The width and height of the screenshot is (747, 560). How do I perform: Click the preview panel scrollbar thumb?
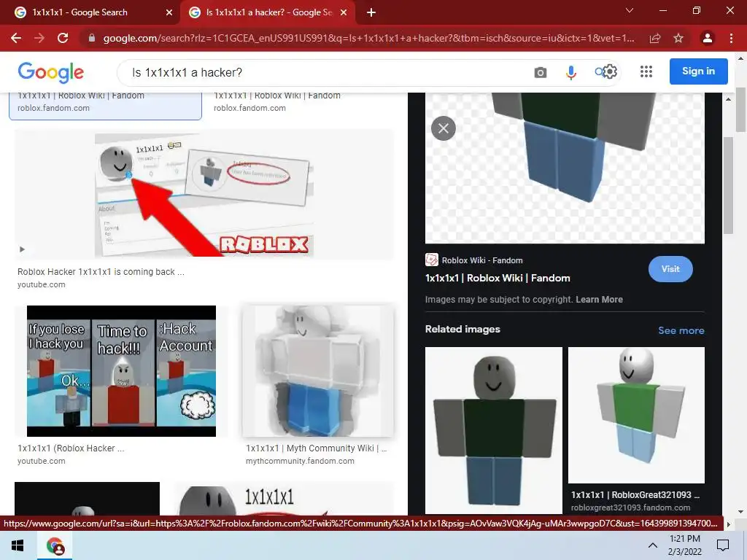pos(728,185)
